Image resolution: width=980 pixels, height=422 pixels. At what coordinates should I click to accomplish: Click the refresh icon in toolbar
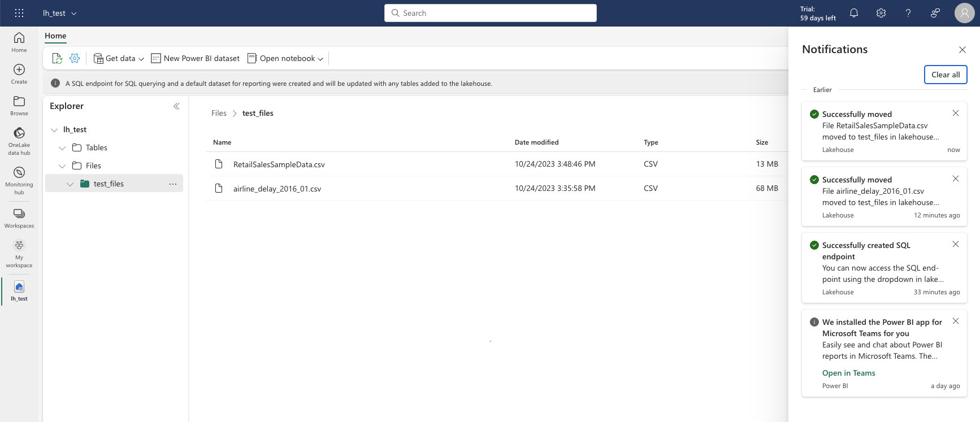click(57, 58)
